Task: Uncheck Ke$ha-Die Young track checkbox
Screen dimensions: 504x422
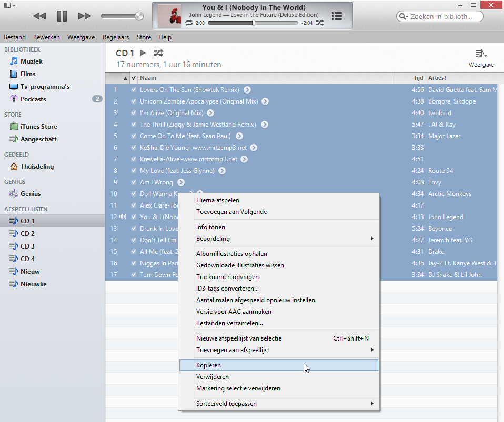Action: [134, 148]
